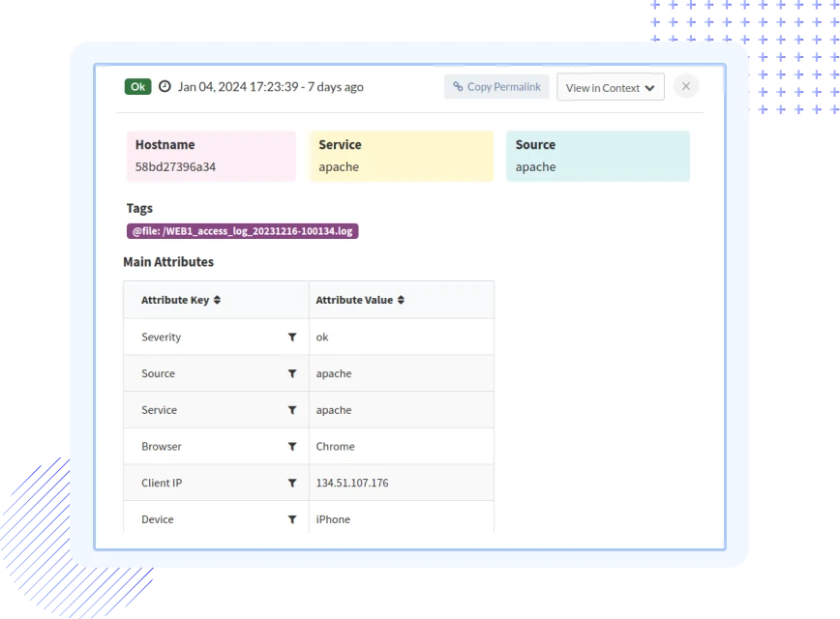Viewport: 840px width, 619px height.
Task: Click the timestamp Jan 04, 2024 17:23:39
Action: 238,87
